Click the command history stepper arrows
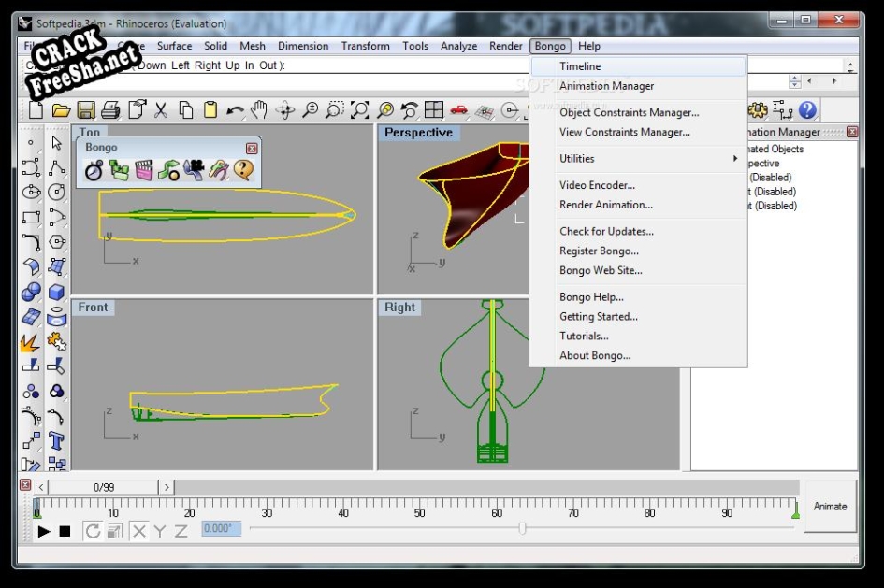Screen dimensions: 884x588 tap(794, 82)
